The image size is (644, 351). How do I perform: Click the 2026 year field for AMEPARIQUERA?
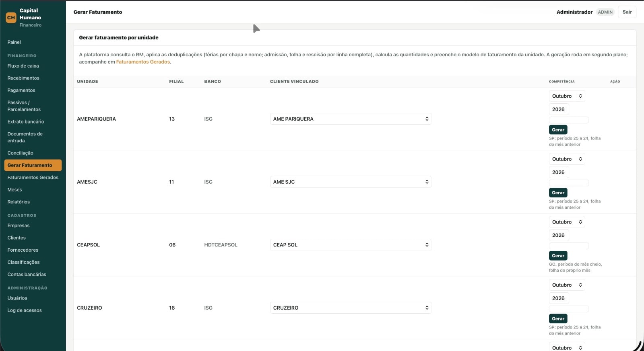pos(559,109)
